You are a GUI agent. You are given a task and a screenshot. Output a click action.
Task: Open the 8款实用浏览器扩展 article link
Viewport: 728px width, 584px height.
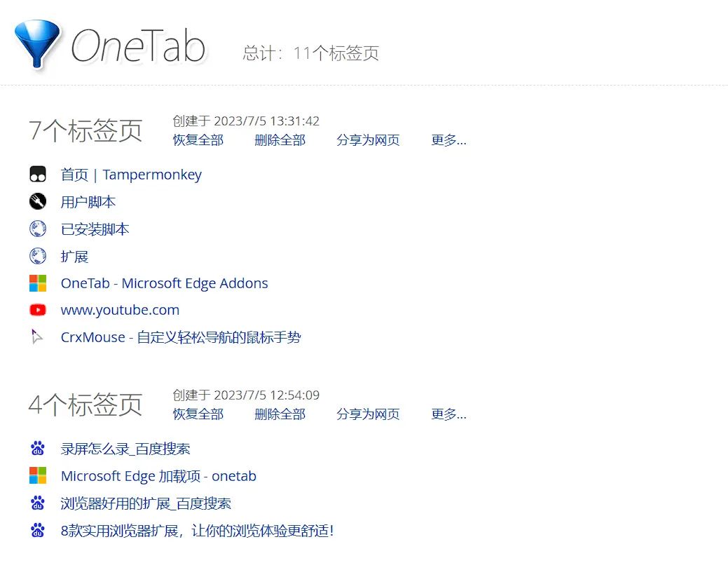point(198,531)
